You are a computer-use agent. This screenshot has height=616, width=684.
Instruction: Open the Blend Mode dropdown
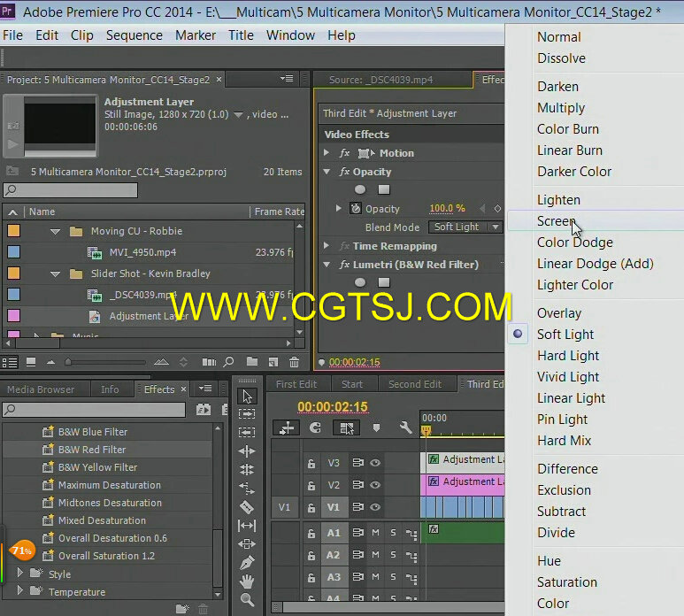pos(465,227)
